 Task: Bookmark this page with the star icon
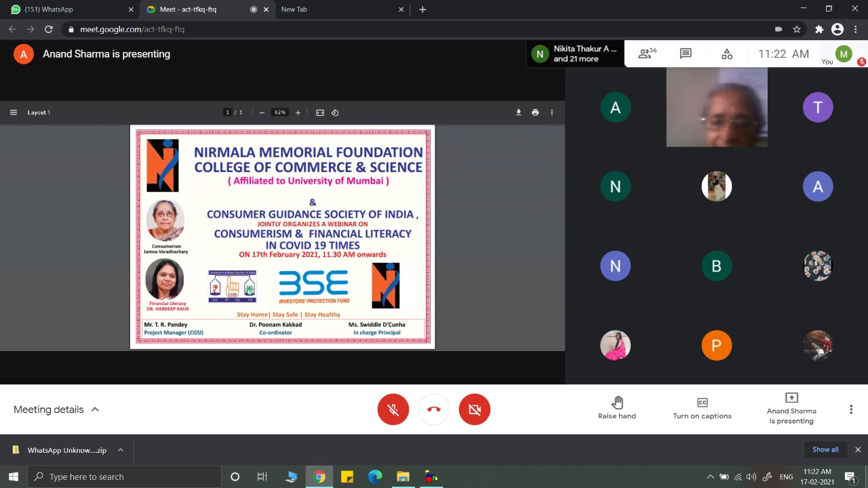(x=797, y=29)
